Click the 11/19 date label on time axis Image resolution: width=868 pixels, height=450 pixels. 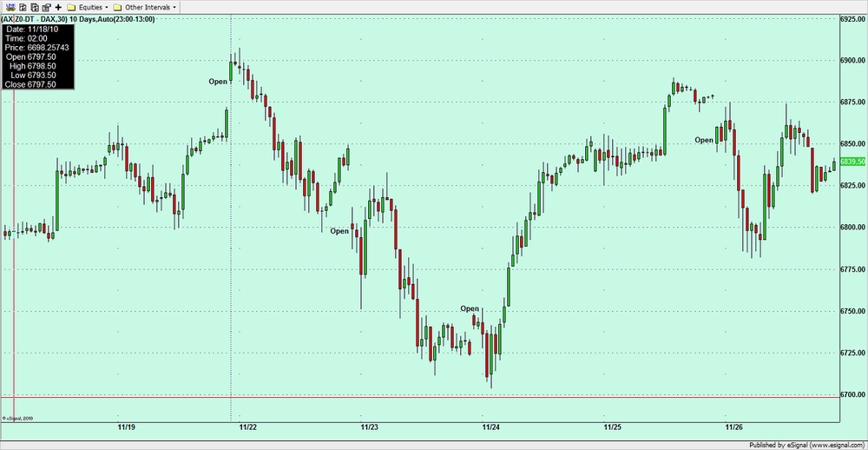127,427
